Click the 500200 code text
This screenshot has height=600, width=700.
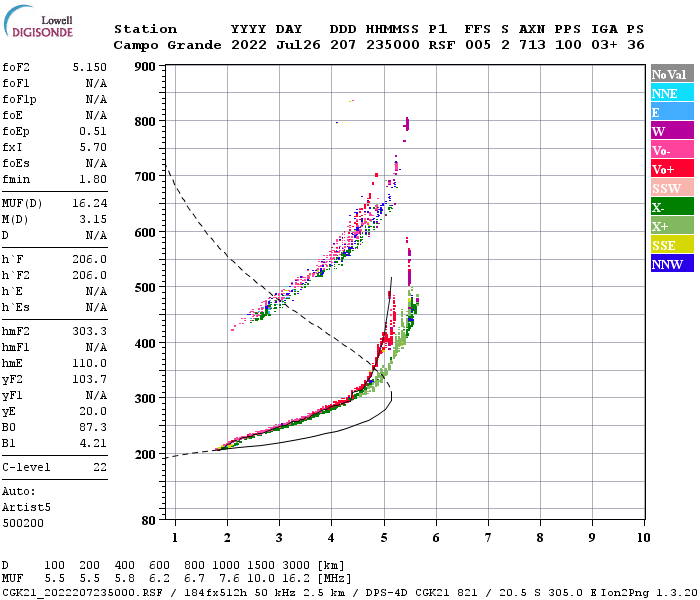pos(23,523)
